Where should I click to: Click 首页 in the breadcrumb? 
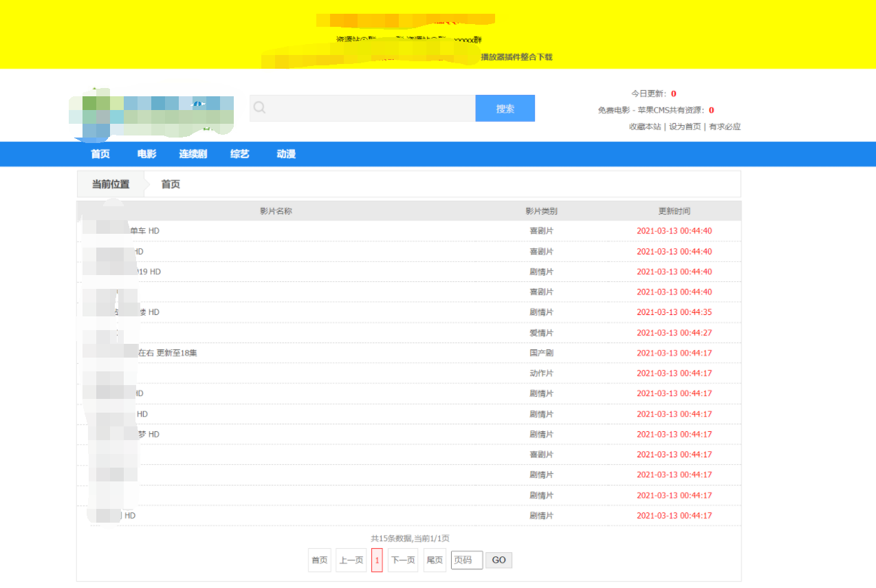171,184
